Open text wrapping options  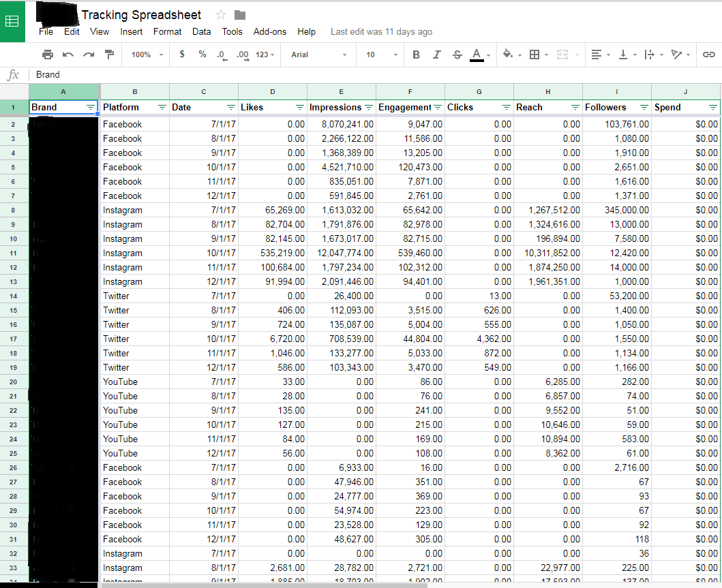(649, 55)
